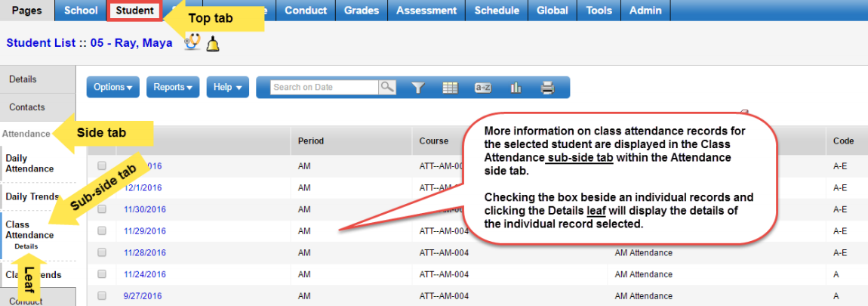Open the Tools top tab
This screenshot has width=868, height=306.
click(x=599, y=11)
